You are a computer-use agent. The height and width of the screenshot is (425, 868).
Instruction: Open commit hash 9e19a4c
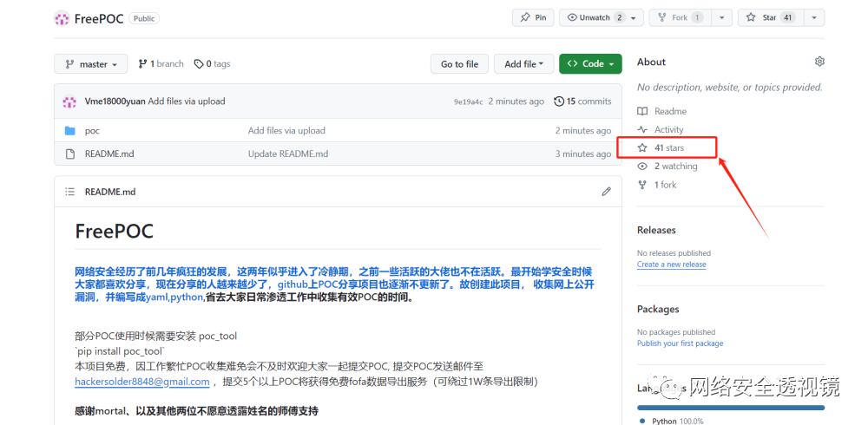[x=469, y=101]
